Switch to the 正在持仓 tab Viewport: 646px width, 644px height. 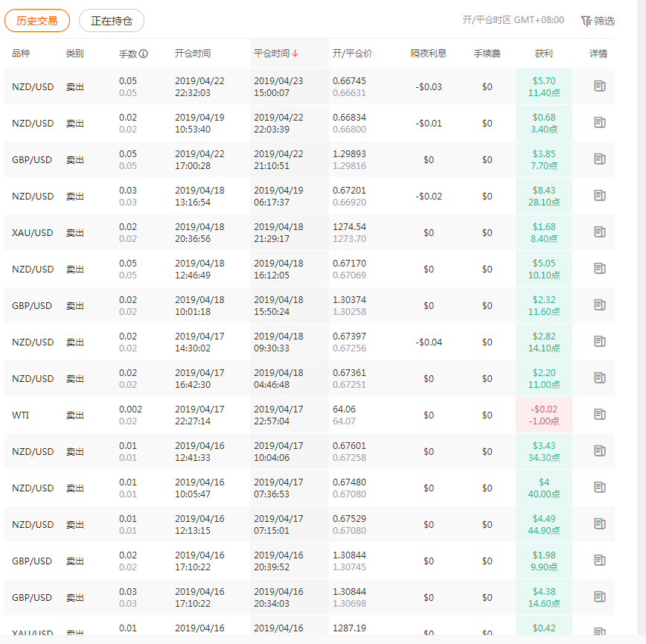coord(111,21)
